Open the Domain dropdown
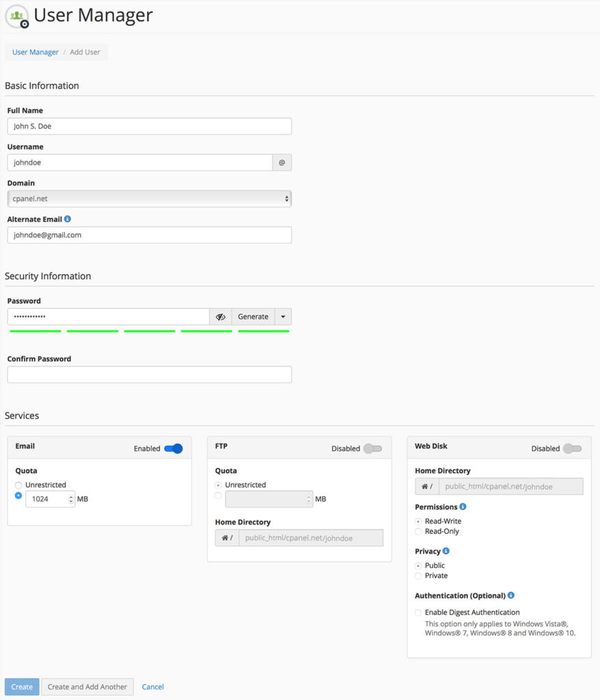 click(x=149, y=199)
